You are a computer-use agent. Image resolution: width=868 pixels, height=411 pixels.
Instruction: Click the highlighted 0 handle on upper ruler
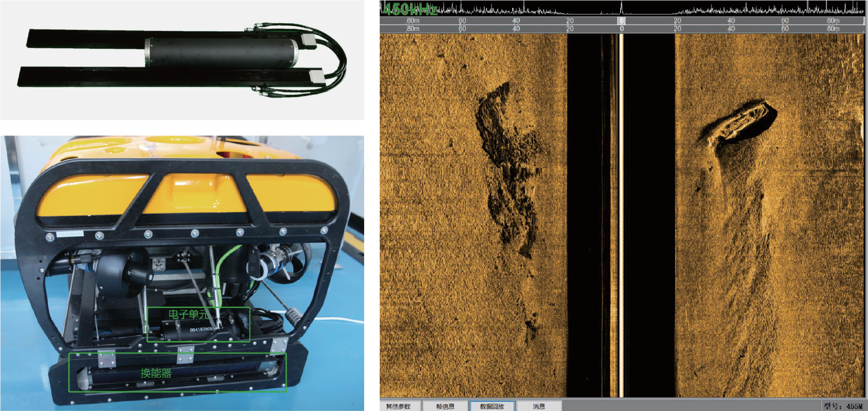(621, 21)
